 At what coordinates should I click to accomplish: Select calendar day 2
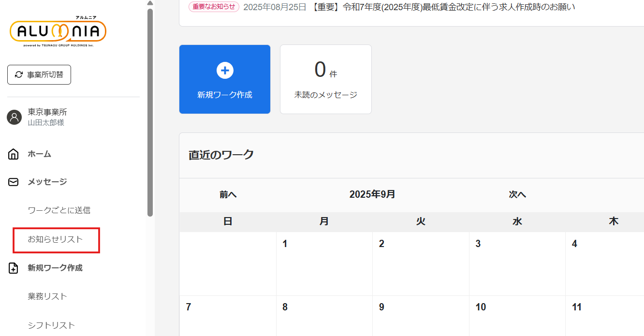point(421,263)
